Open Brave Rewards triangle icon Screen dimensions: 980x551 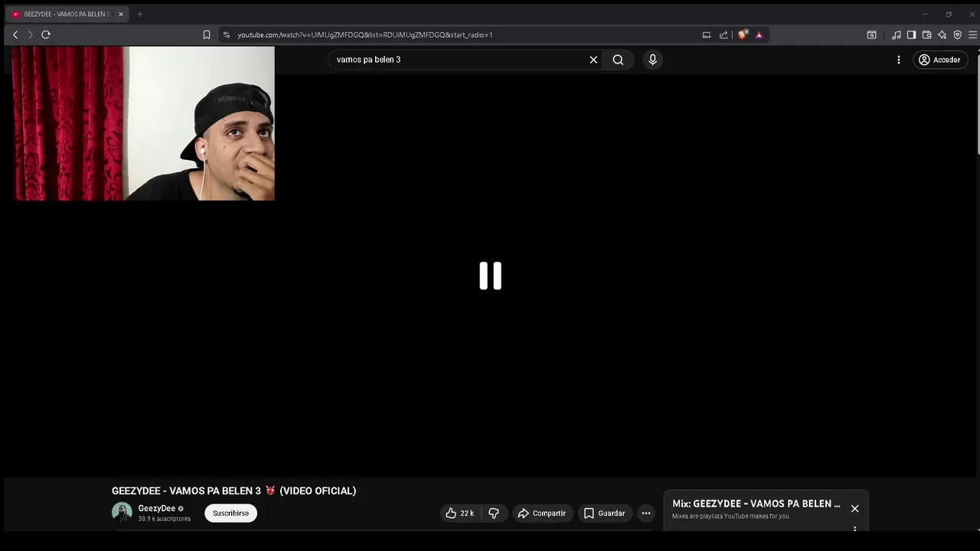pos(759,34)
